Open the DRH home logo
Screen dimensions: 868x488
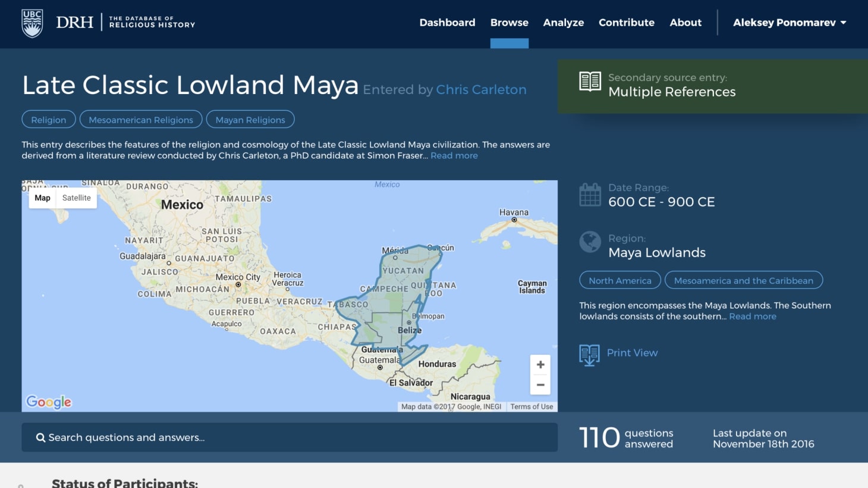pyautogui.click(x=125, y=22)
